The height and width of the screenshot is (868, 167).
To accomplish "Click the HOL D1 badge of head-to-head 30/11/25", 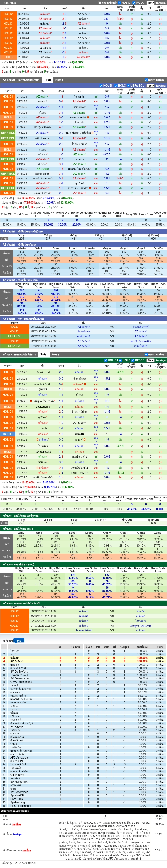I will tap(8, 14).
